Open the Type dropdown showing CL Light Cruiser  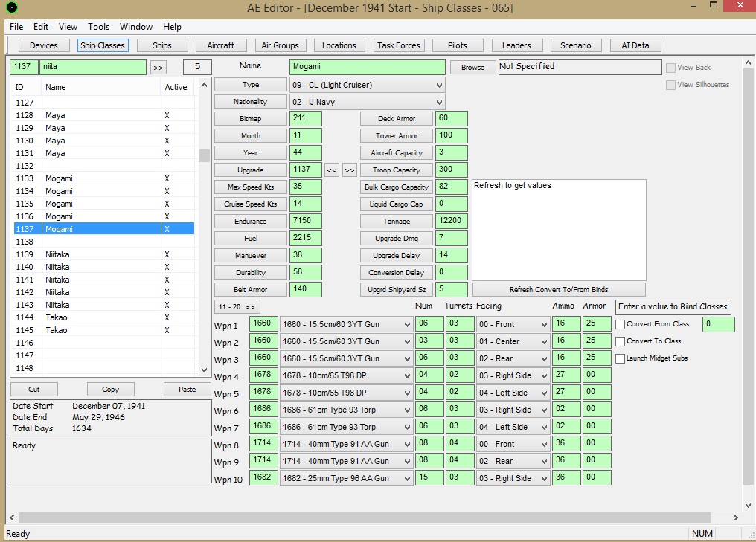click(367, 85)
